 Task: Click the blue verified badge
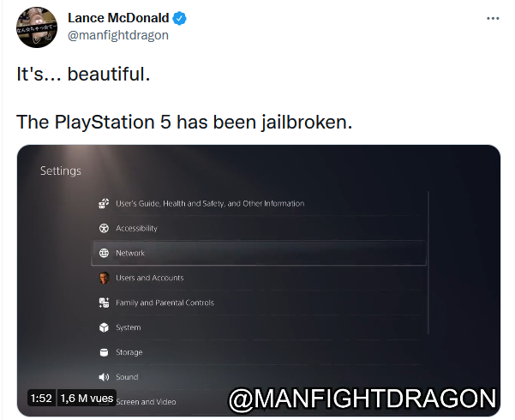click(x=179, y=18)
